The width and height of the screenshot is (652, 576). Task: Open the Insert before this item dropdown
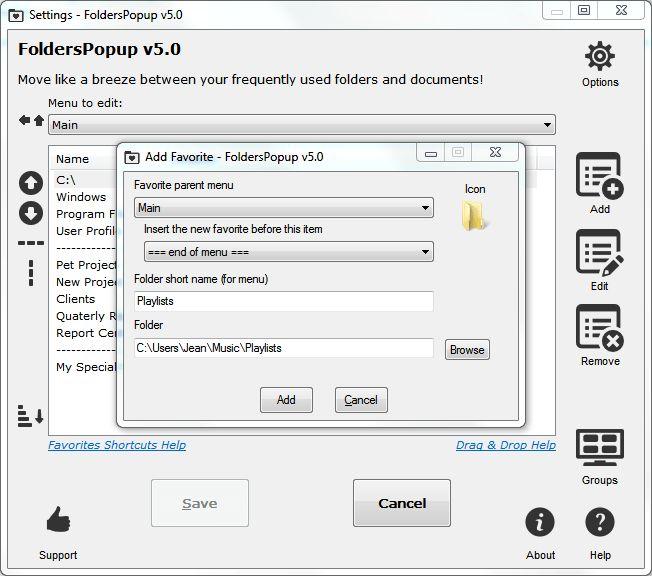pyautogui.click(x=289, y=252)
